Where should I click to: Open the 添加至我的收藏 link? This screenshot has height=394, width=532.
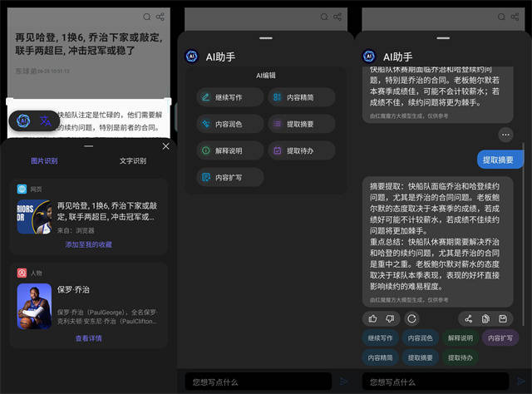point(89,244)
